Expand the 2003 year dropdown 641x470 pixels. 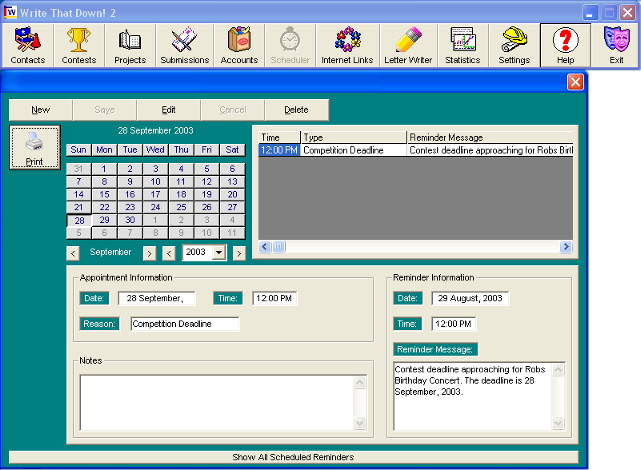tap(219, 252)
